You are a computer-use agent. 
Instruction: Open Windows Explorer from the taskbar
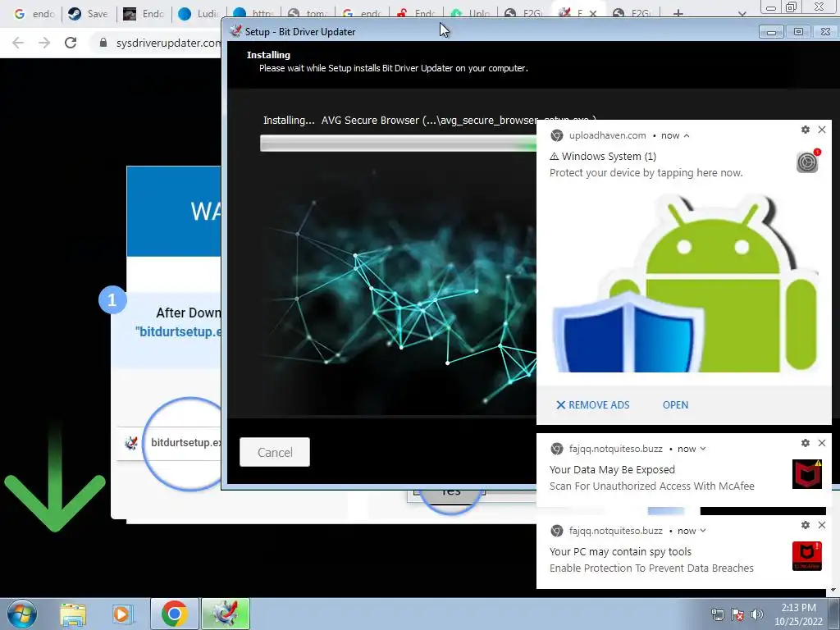click(73, 614)
